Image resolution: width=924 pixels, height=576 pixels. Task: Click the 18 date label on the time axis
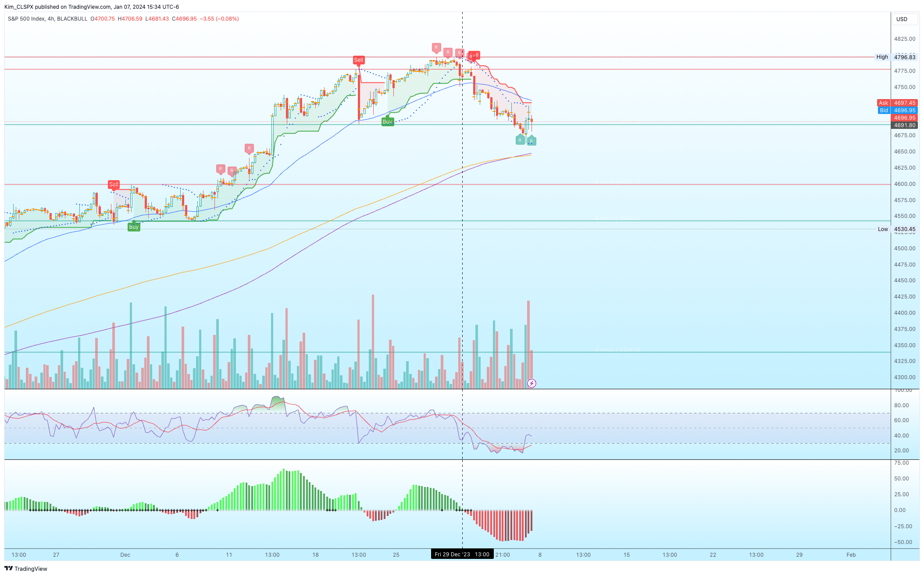point(316,555)
